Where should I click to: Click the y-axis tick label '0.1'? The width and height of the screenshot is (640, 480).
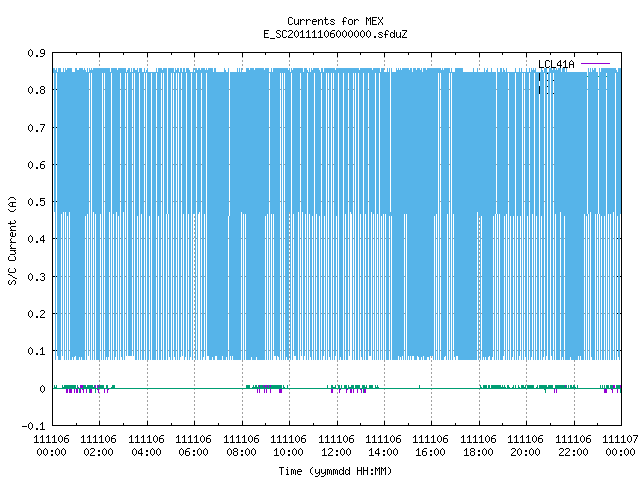[37, 351]
